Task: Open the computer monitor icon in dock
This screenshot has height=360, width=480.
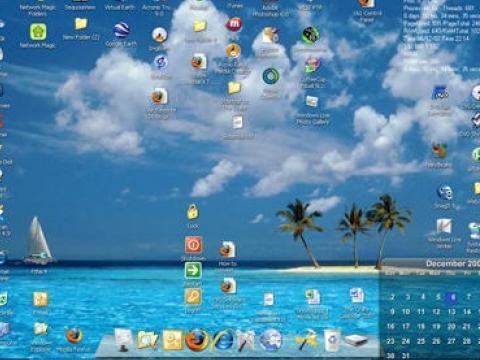Action: click(123, 340)
